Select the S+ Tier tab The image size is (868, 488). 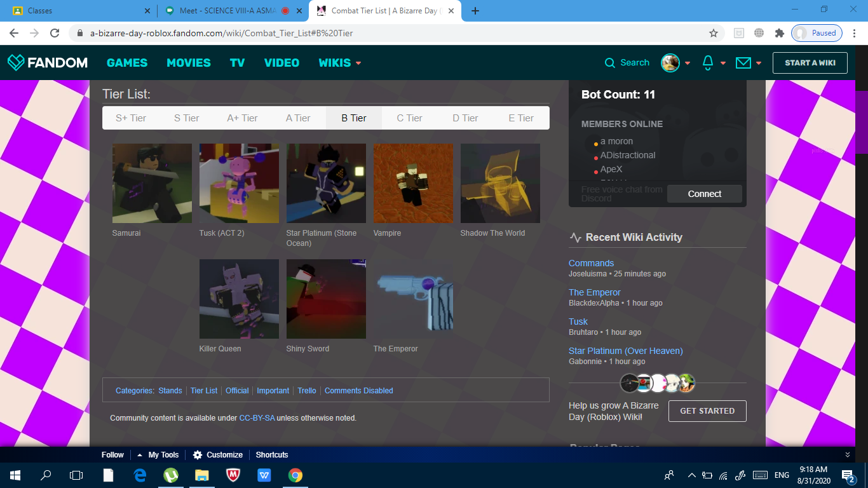131,118
